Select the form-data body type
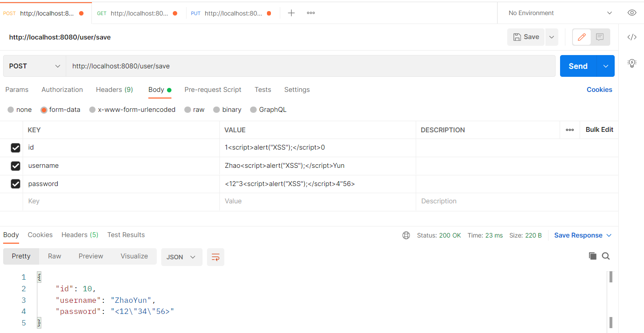Viewport: 644px width, 333px height. point(60,110)
